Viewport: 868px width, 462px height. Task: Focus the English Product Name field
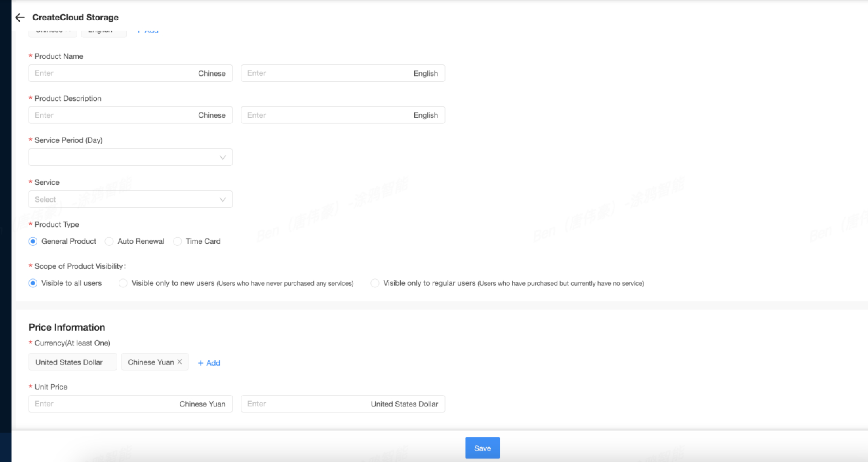(343, 73)
